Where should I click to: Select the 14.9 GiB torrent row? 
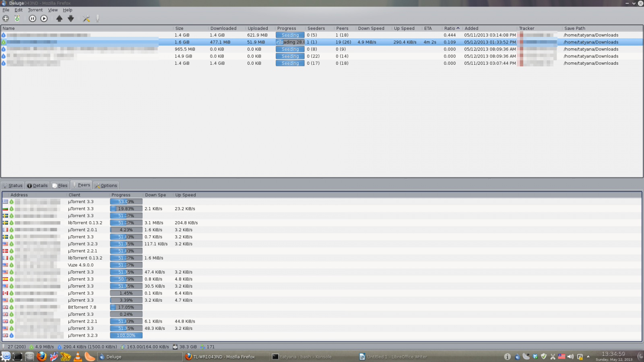coord(322,56)
